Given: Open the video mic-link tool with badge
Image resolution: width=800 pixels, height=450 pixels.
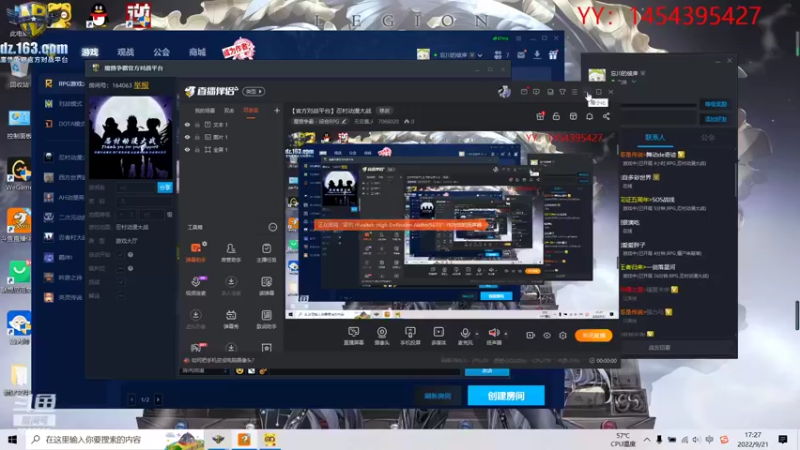Looking at the screenshot, I should 195,286.
